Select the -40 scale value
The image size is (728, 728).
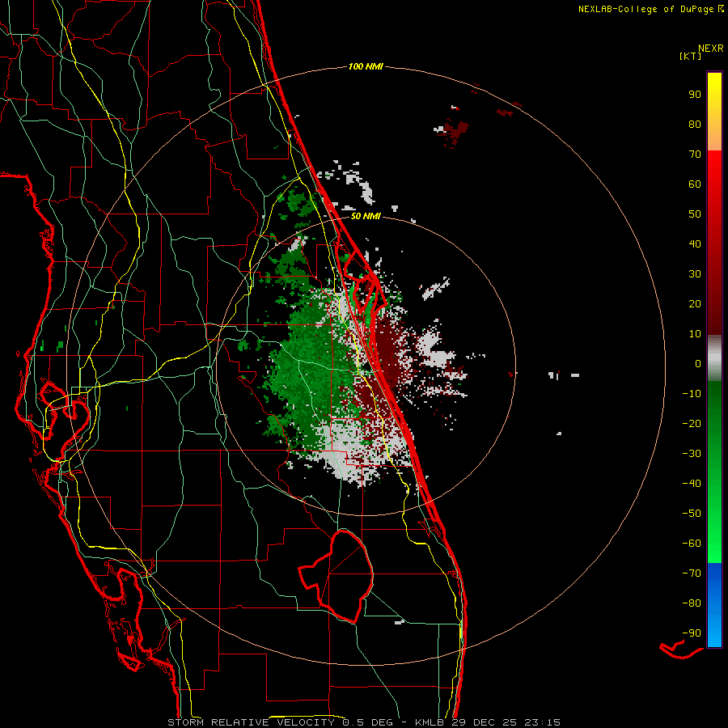(692, 484)
